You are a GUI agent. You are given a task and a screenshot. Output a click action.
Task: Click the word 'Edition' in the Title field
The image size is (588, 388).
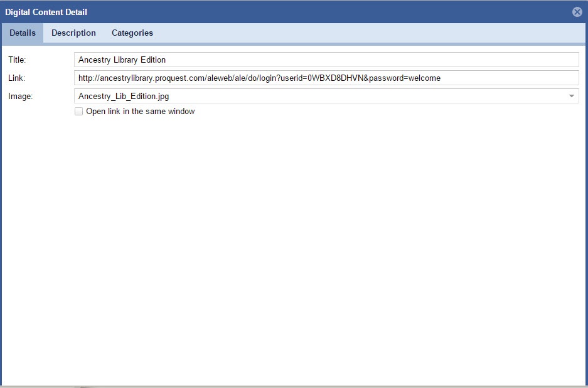point(151,60)
